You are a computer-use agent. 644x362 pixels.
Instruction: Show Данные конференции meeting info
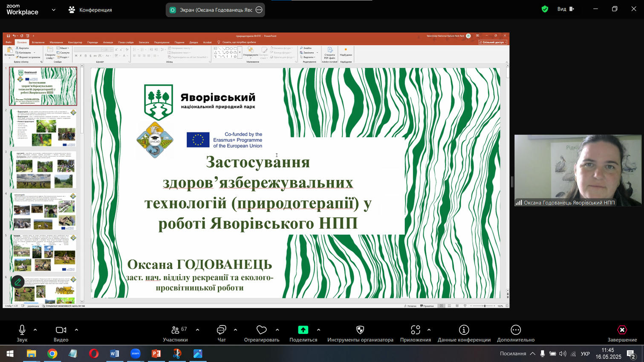click(464, 333)
